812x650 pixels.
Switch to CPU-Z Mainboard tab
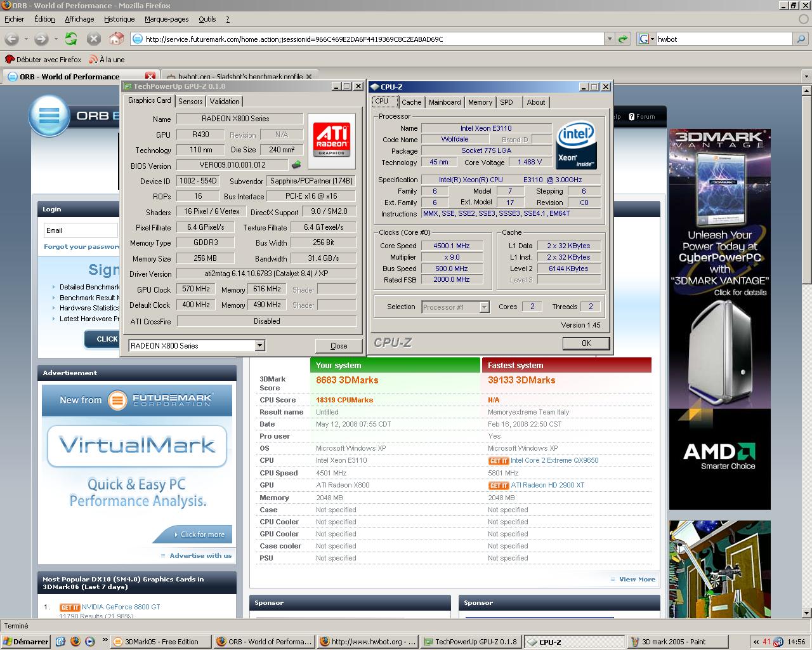[x=445, y=102]
